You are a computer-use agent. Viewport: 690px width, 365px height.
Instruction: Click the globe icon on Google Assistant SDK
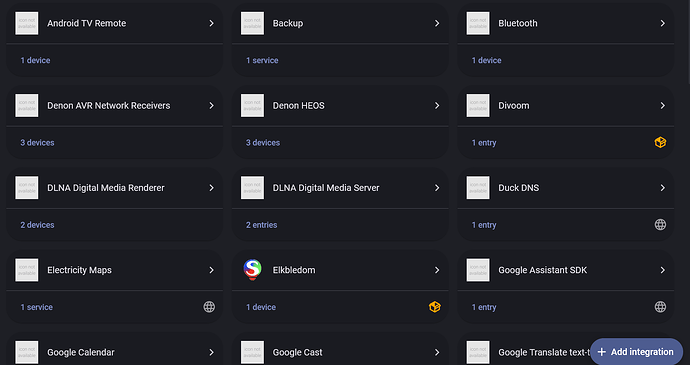pyautogui.click(x=660, y=307)
